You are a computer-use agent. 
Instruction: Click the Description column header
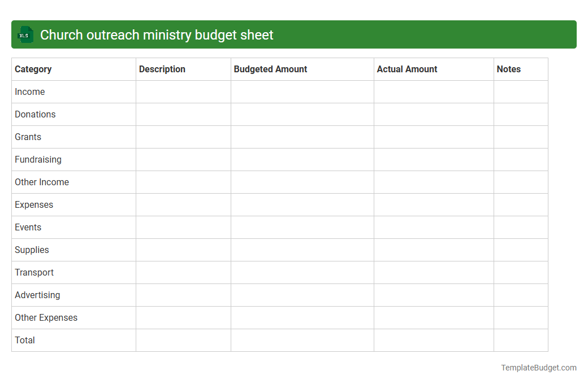[x=162, y=69]
